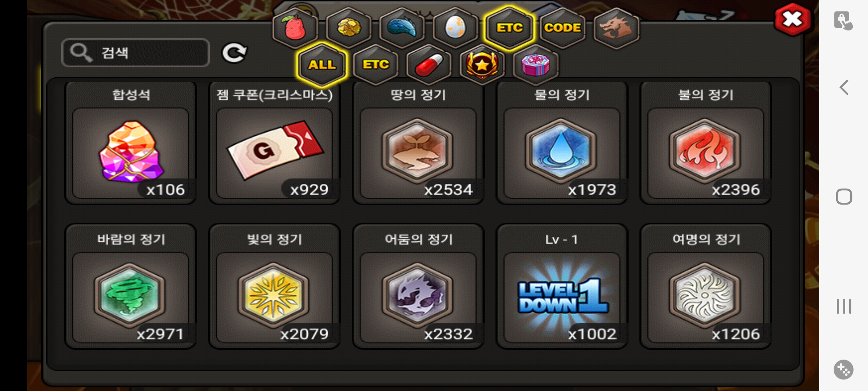868x391 pixels.
Task: Switch to the CODE tab
Action: click(562, 28)
